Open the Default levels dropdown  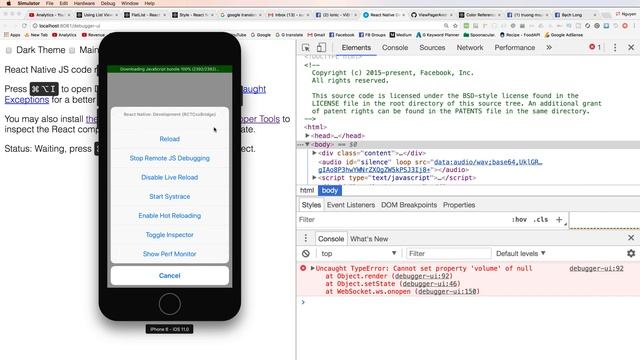pyautogui.click(x=521, y=253)
